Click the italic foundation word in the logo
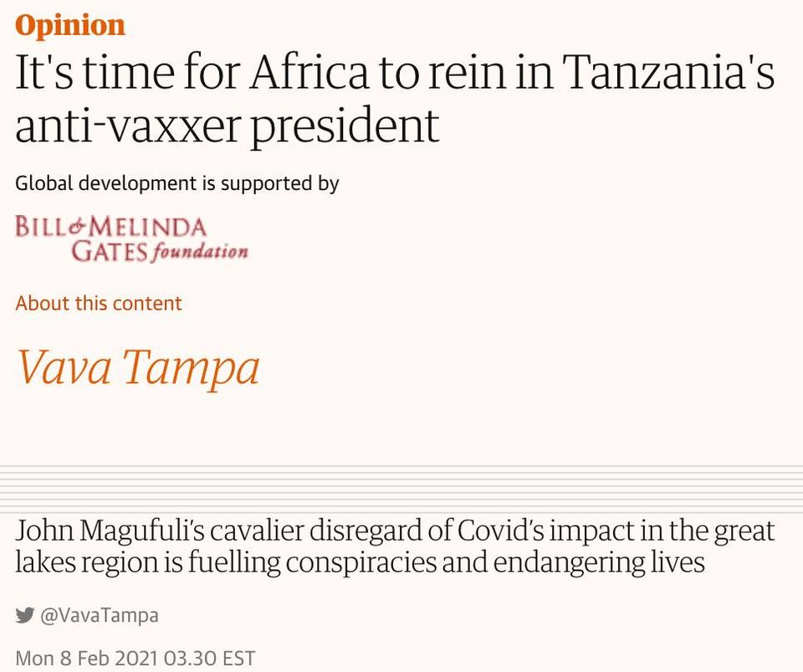The image size is (803, 672). [200, 252]
